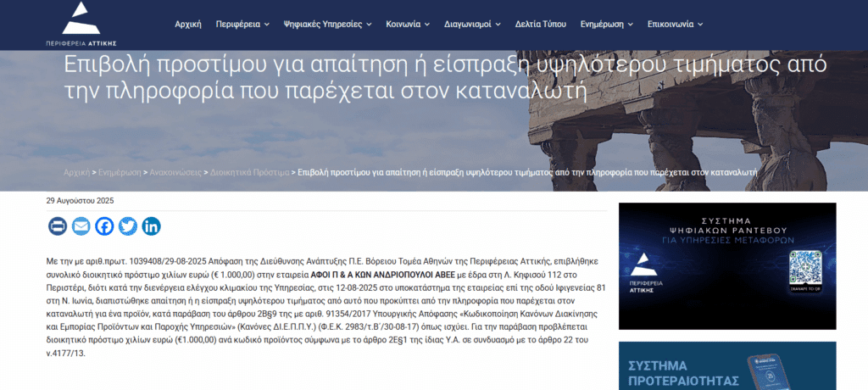Click the Επικοινωνία navigation label
The height and width of the screenshot is (390, 868).
[x=670, y=25]
